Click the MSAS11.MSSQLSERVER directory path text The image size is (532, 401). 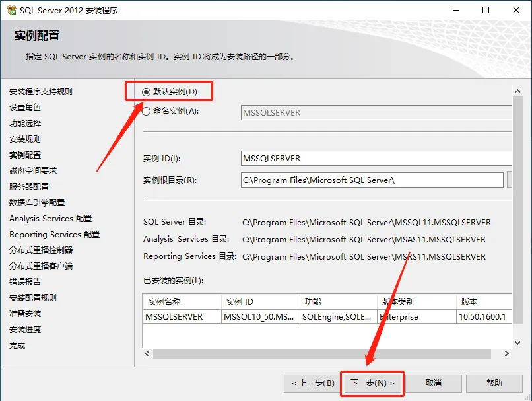click(364, 239)
